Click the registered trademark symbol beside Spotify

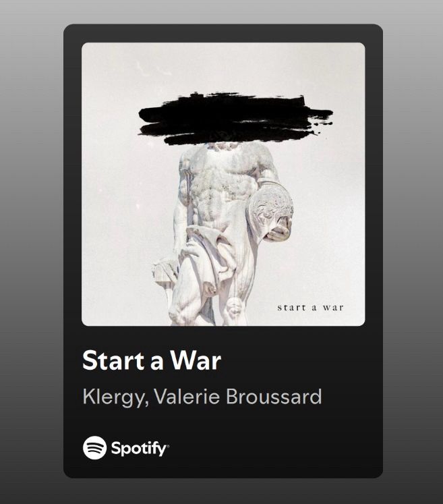[x=168, y=445]
